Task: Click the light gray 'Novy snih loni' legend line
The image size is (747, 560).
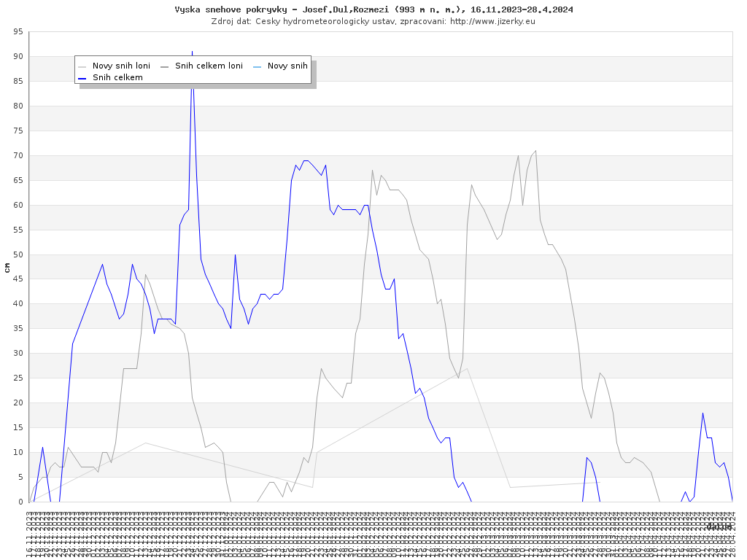Action: tap(82, 66)
